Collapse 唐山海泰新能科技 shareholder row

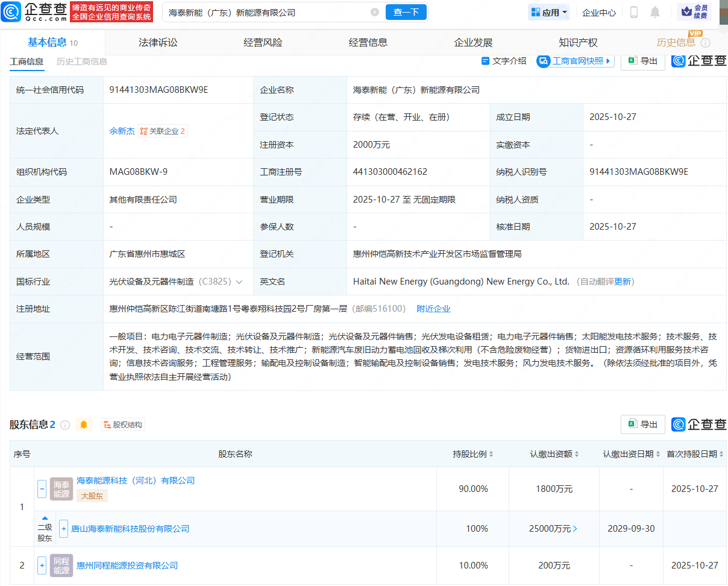pos(63,529)
